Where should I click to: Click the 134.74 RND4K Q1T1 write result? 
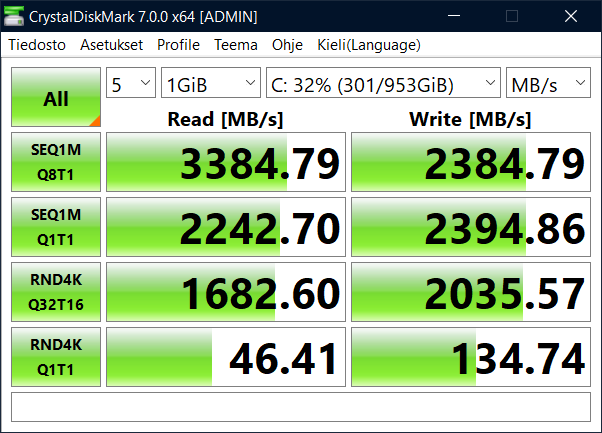(x=471, y=356)
